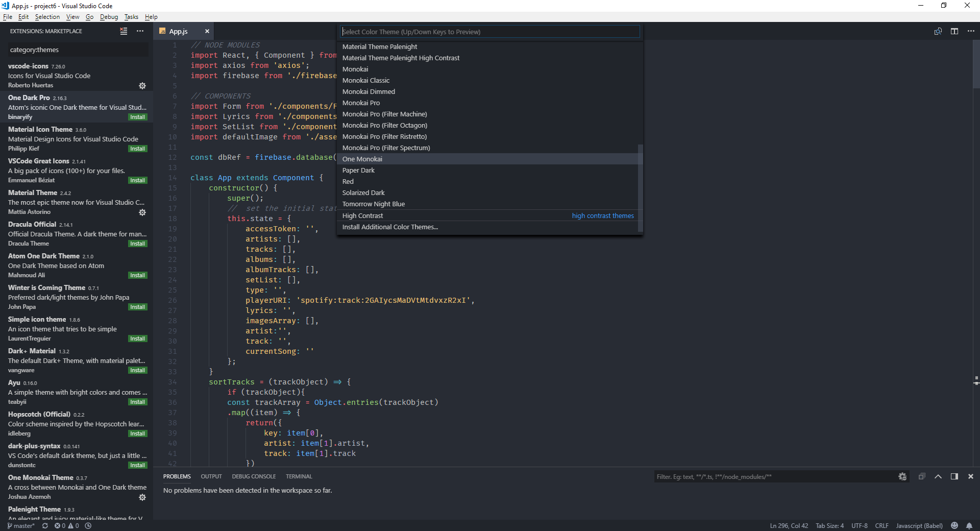Click Install Additional Color Themes option
Image resolution: width=980 pixels, height=531 pixels.
487,227
